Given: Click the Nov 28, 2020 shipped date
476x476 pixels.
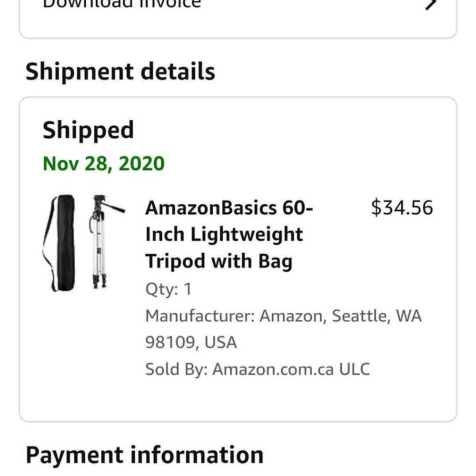Looking at the screenshot, I should coord(103,164).
